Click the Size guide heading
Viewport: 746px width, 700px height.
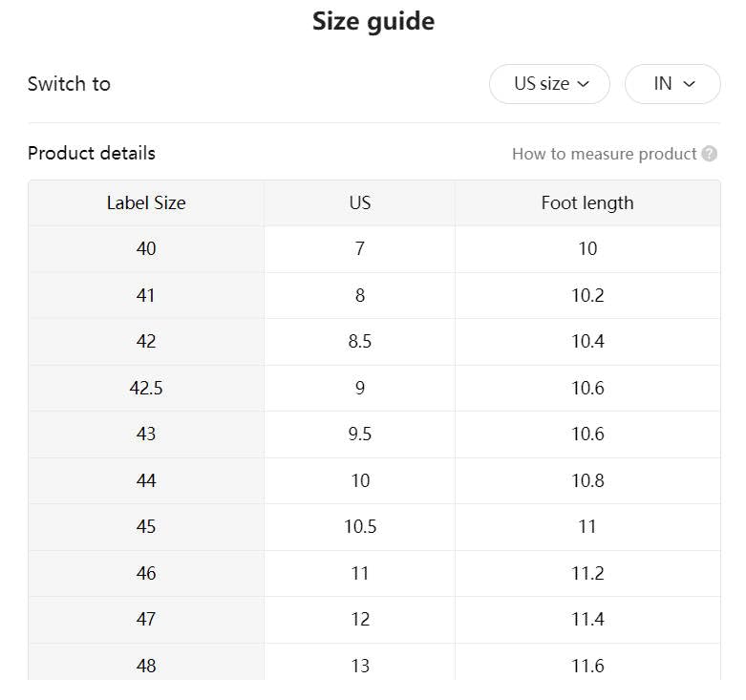[373, 21]
